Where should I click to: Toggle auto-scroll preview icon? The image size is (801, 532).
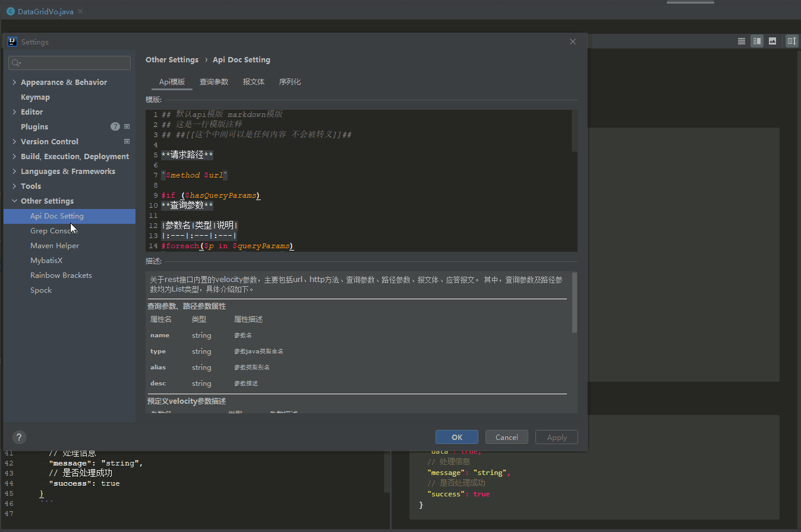coord(791,41)
